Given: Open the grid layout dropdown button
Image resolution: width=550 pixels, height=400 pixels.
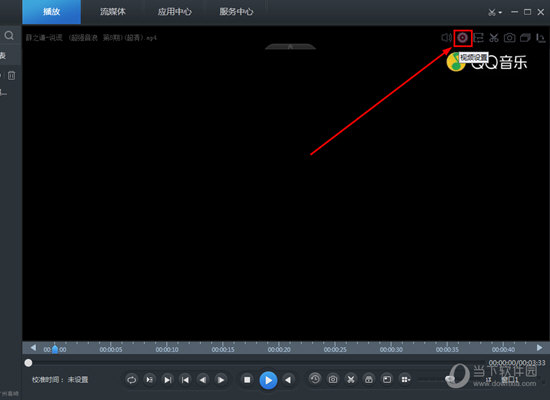Looking at the screenshot, I should click(405, 379).
